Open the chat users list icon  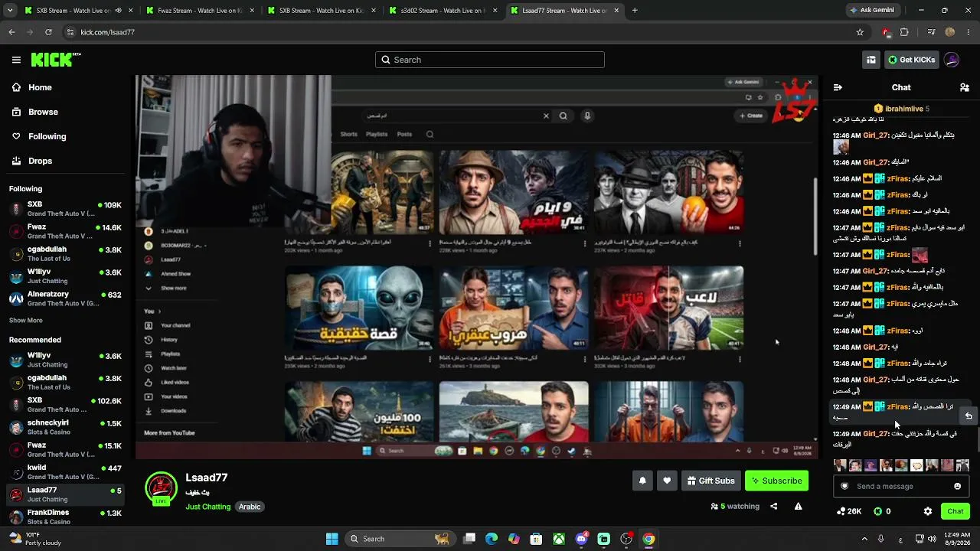click(x=965, y=87)
